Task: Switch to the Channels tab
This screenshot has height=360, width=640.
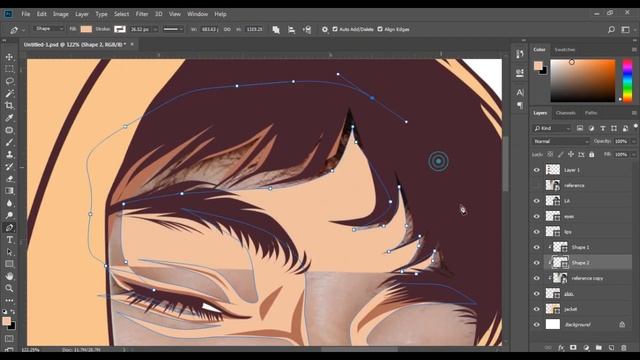Action: click(x=565, y=113)
